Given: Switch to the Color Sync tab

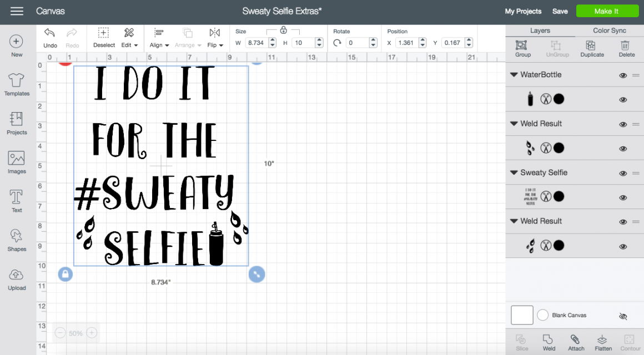Looking at the screenshot, I should 609,31.
